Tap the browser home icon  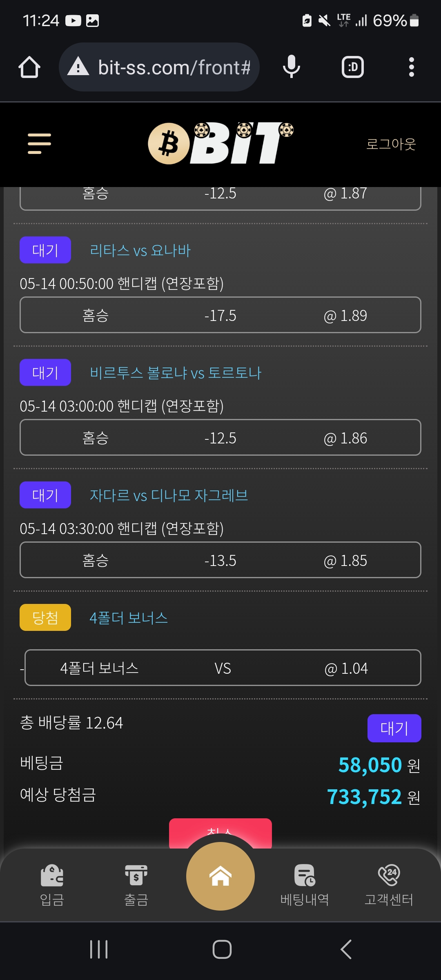coord(29,67)
